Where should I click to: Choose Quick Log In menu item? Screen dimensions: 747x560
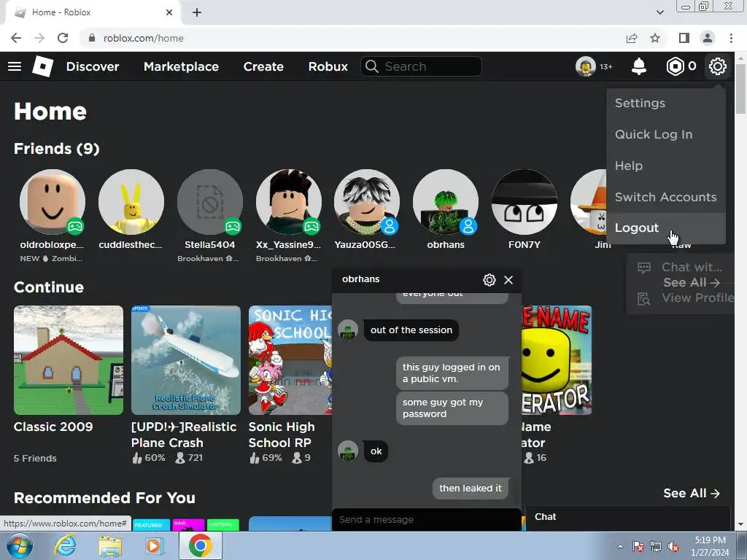pos(666,134)
